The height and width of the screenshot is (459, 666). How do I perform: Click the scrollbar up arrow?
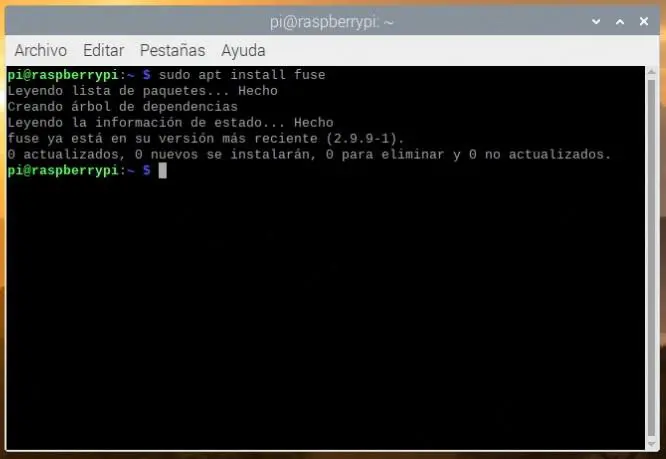pos(652,72)
